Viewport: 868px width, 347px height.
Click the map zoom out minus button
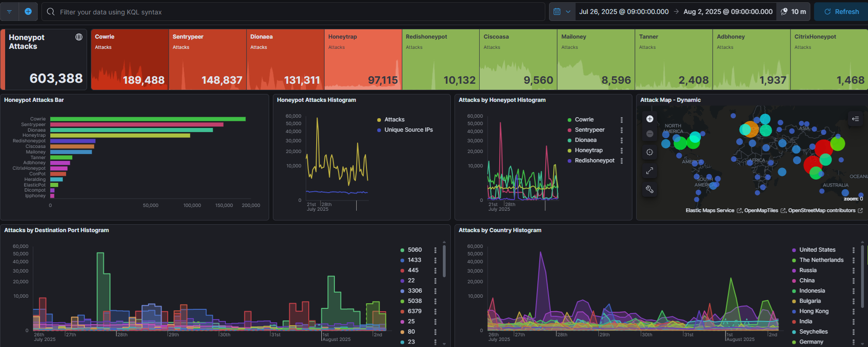650,134
